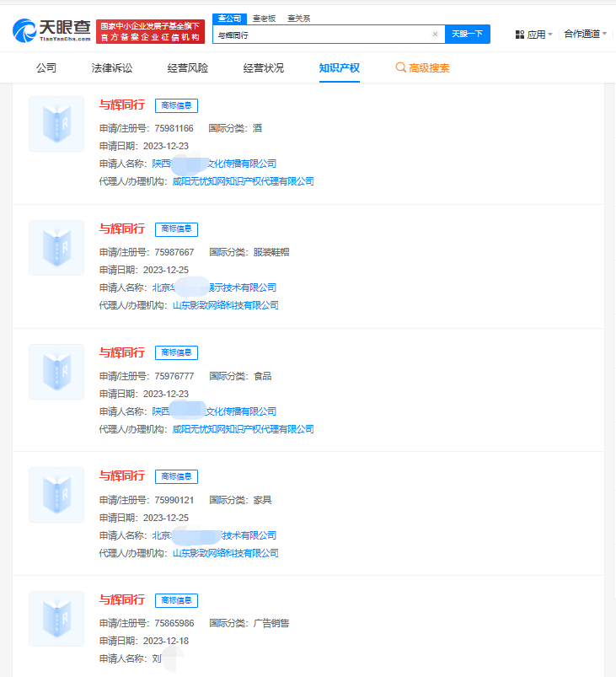This screenshot has height=677, width=616.
Task: Select the 查老板 search tab
Action: click(265, 19)
